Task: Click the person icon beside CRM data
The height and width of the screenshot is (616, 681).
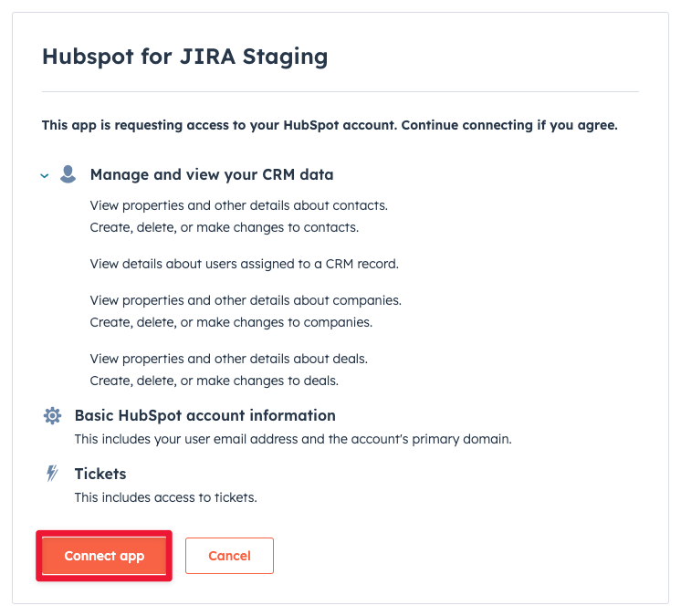Action: point(68,174)
